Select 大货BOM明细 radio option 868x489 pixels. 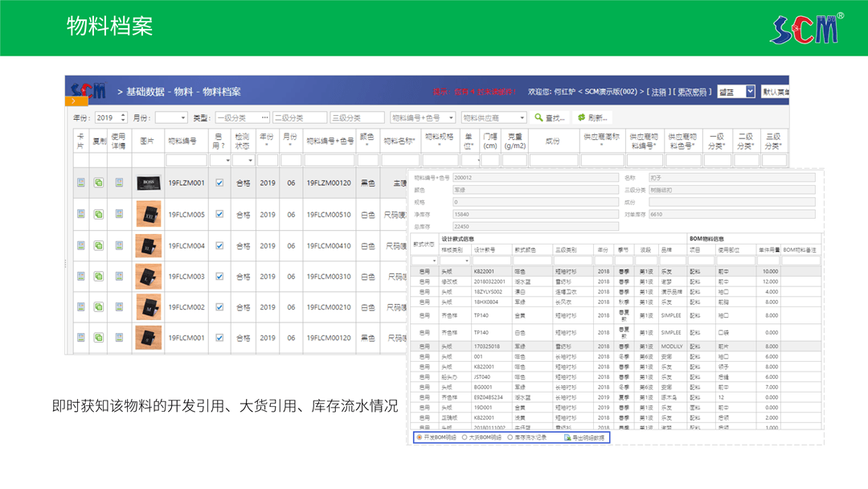pyautogui.click(x=465, y=438)
